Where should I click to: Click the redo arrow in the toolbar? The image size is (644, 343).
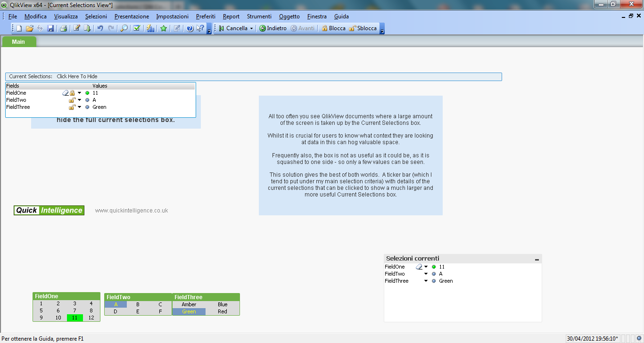(111, 28)
